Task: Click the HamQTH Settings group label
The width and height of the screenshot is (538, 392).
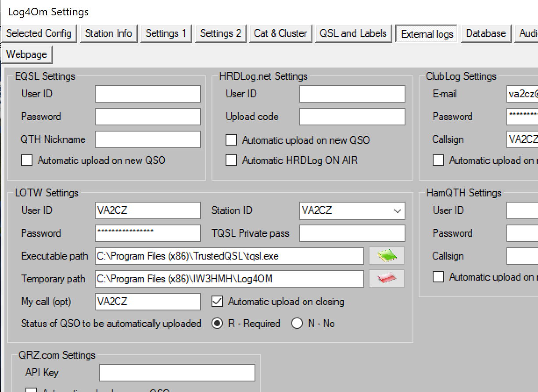Action: pyautogui.click(x=464, y=193)
